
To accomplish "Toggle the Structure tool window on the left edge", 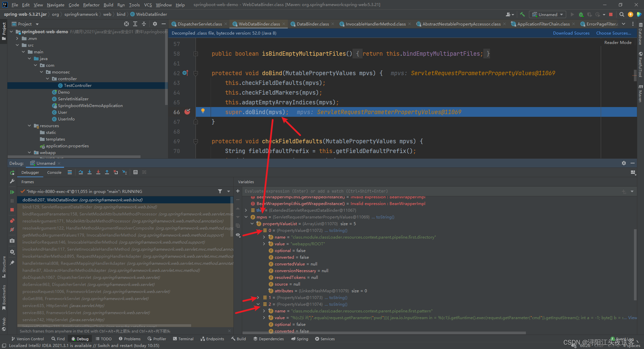I will (x=4, y=267).
